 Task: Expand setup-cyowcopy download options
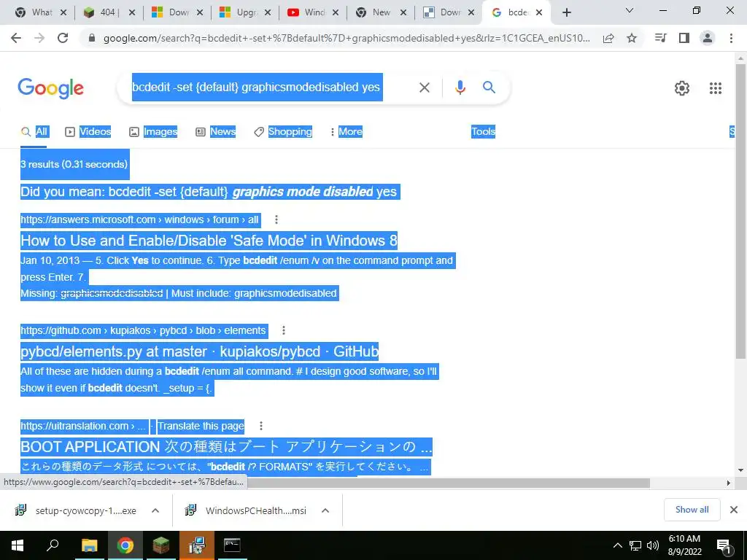tap(155, 510)
